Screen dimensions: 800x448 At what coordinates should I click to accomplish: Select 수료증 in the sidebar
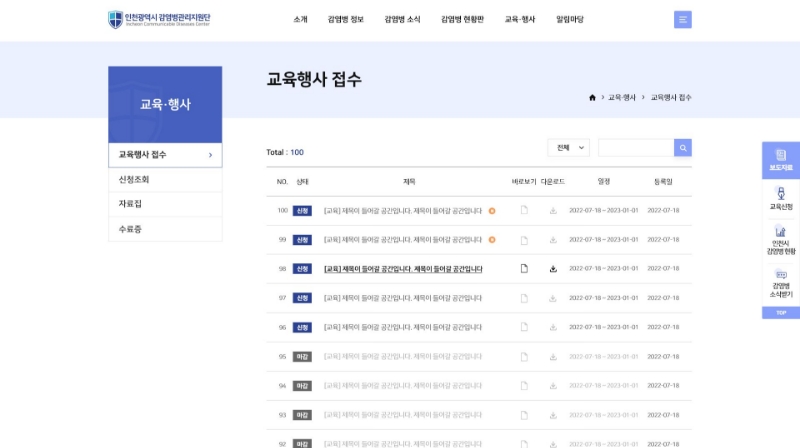(165, 229)
